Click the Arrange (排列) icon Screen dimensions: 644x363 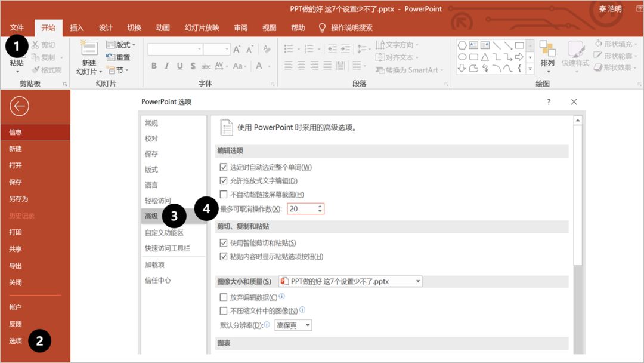tap(547, 48)
